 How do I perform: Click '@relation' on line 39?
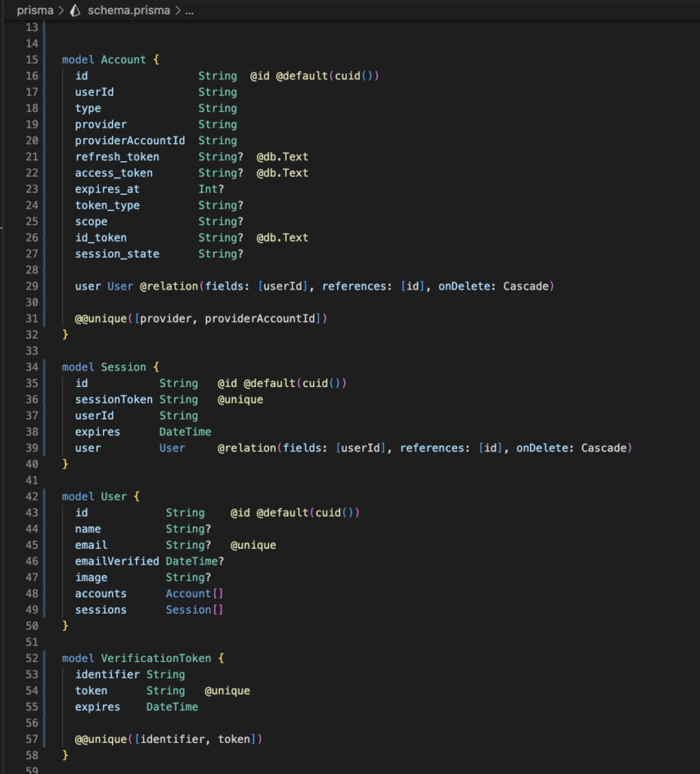(247, 448)
